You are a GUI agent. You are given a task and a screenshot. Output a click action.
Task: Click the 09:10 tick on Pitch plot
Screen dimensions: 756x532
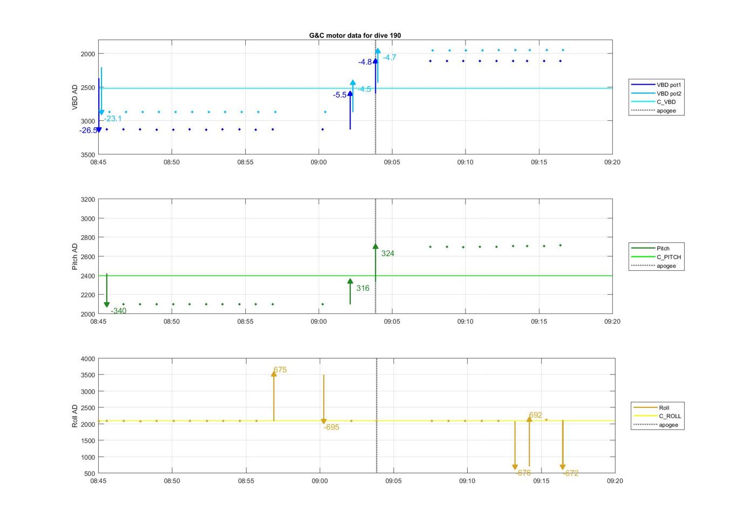465,321
